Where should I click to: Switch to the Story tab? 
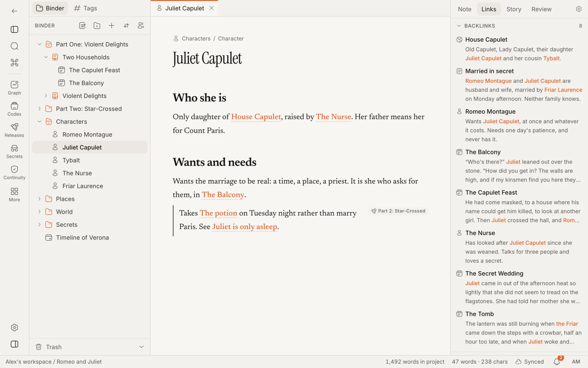(x=514, y=9)
